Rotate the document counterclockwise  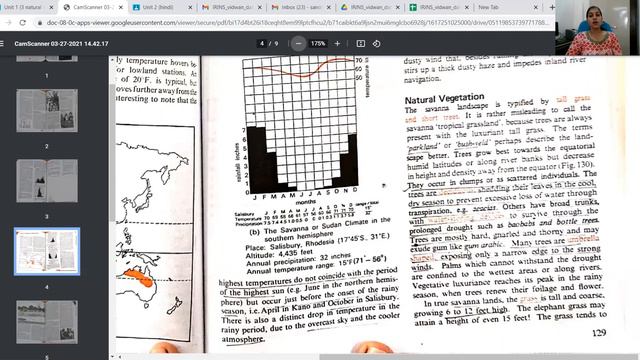(x=376, y=44)
